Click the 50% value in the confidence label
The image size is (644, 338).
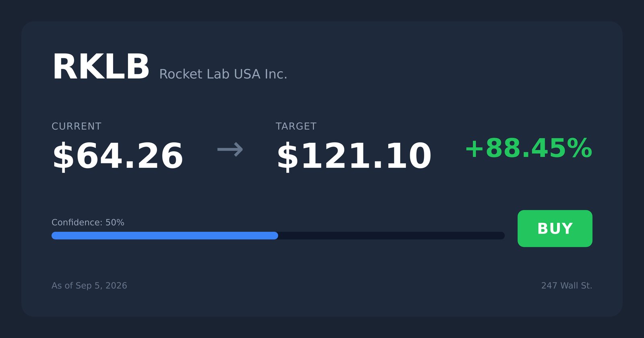click(115, 223)
